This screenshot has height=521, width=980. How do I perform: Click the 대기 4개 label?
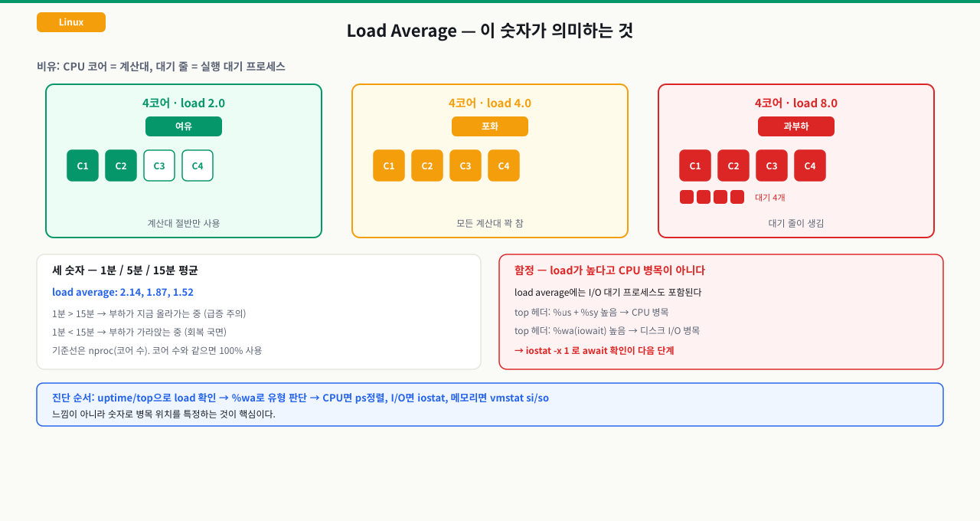coord(770,198)
